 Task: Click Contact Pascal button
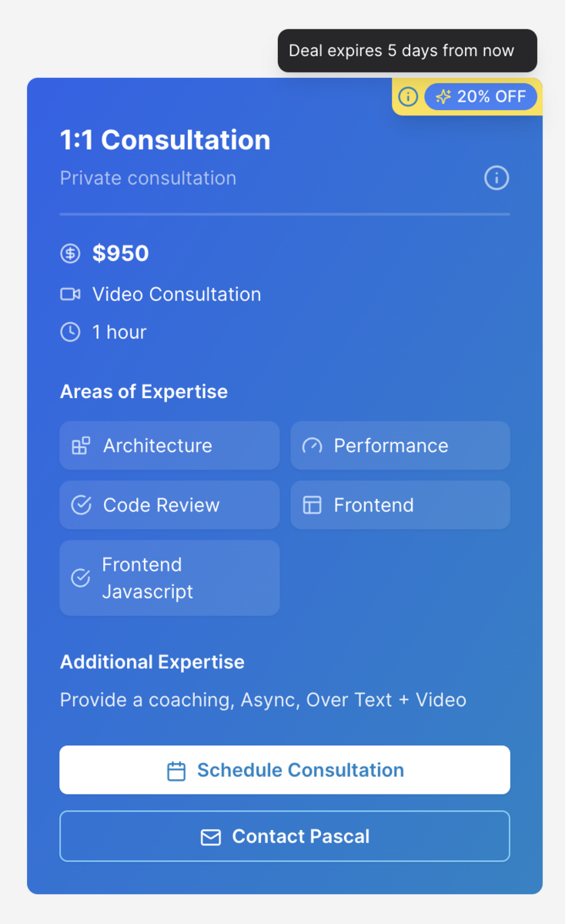point(285,836)
